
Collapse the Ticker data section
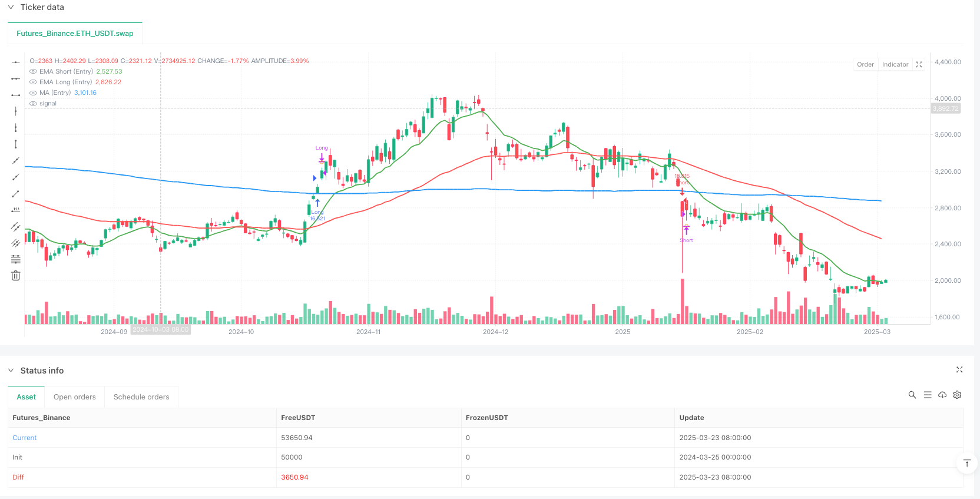point(11,7)
